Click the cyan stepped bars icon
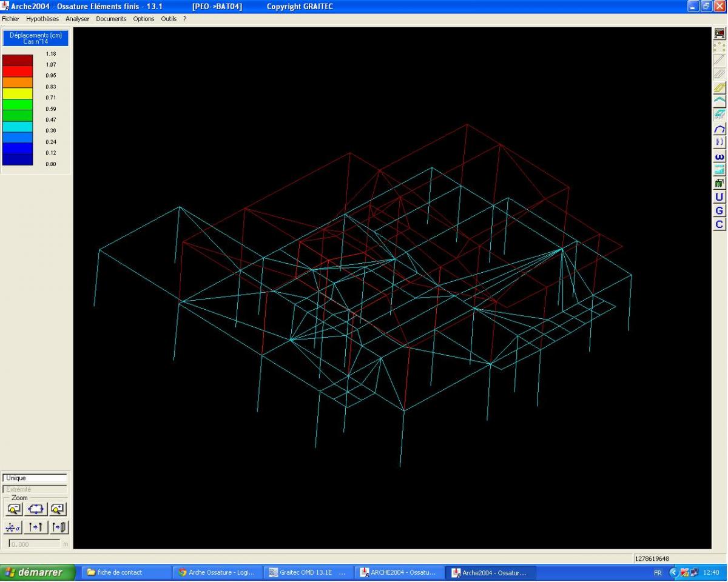Image resolution: width=728 pixels, height=582 pixels. (x=720, y=170)
